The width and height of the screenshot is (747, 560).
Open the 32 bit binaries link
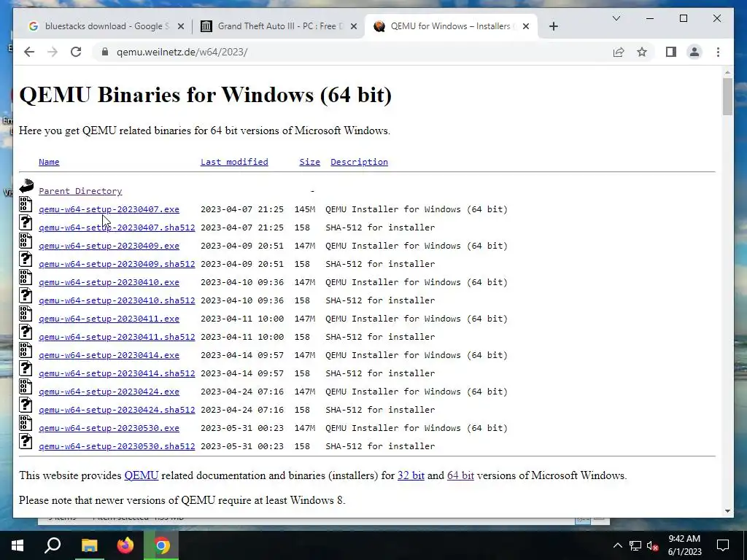point(411,475)
